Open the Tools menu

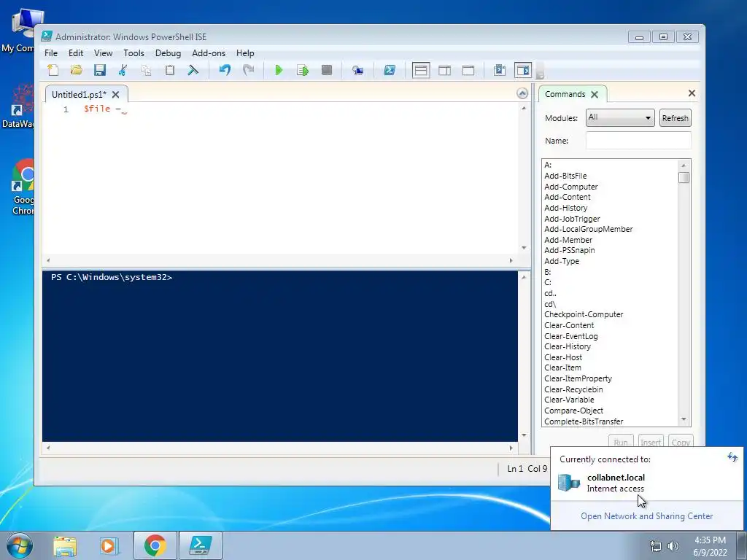click(134, 52)
